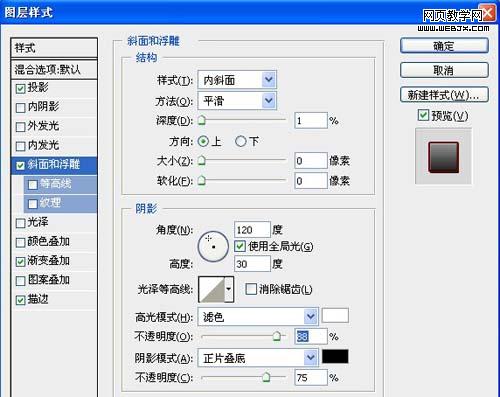
Task: Open the 投影 settings by its label
Action: click(x=38, y=87)
